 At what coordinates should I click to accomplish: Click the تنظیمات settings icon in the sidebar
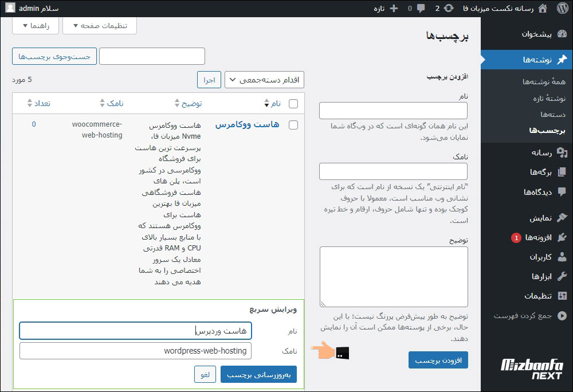click(x=562, y=296)
